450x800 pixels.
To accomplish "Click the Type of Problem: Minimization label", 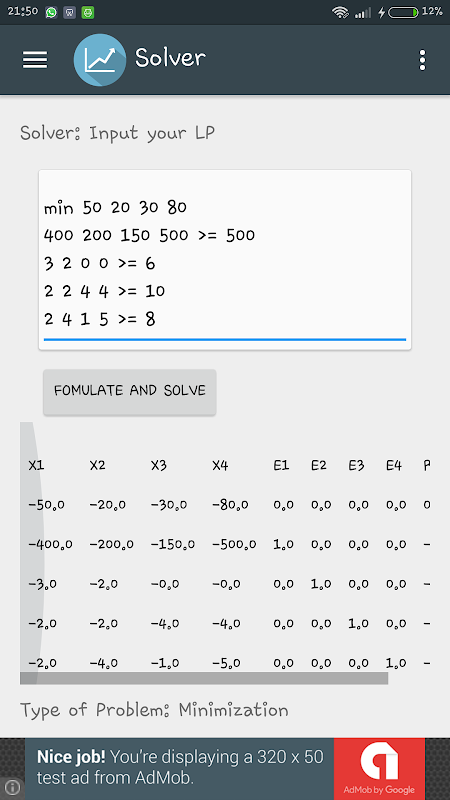I will (x=154, y=710).
